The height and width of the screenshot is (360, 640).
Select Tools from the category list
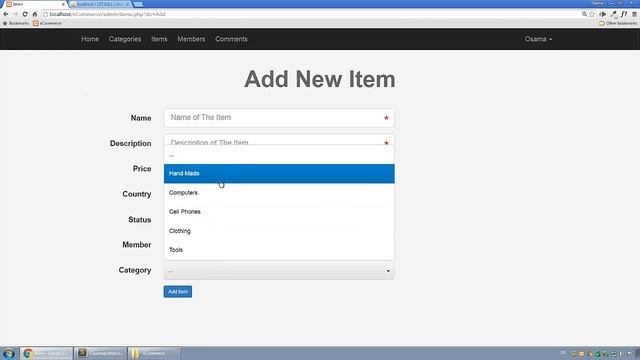[x=279, y=250]
